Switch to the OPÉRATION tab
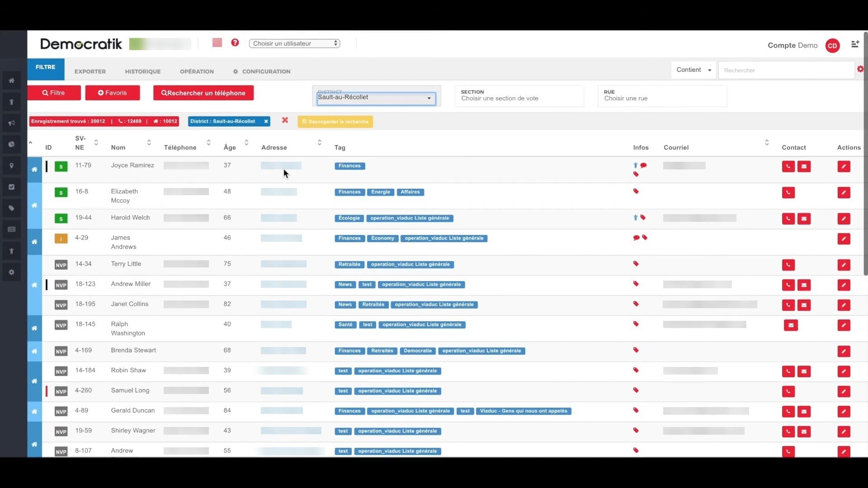868x488 pixels. click(x=197, y=71)
